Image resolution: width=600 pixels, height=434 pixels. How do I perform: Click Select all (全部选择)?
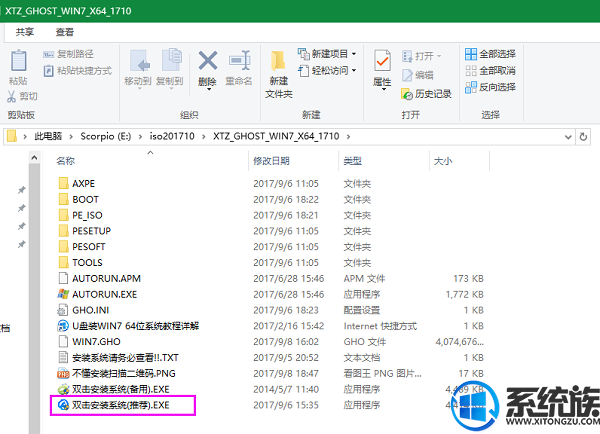click(x=490, y=54)
